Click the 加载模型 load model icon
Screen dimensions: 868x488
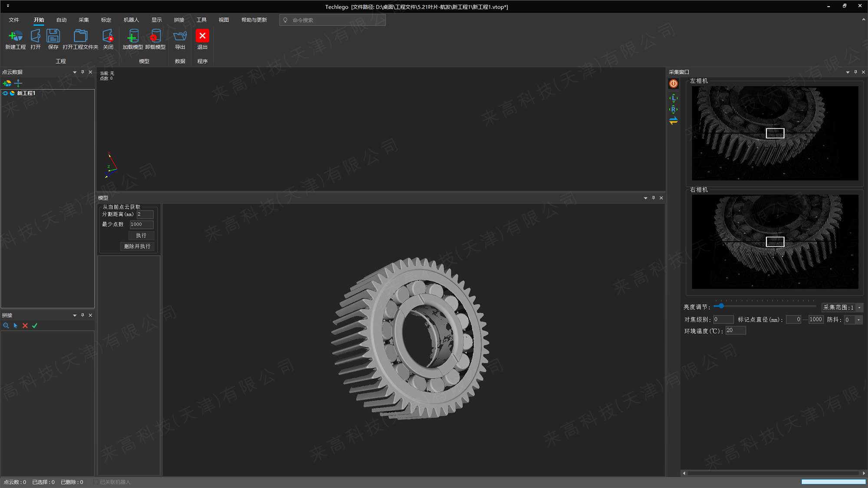pos(133,36)
